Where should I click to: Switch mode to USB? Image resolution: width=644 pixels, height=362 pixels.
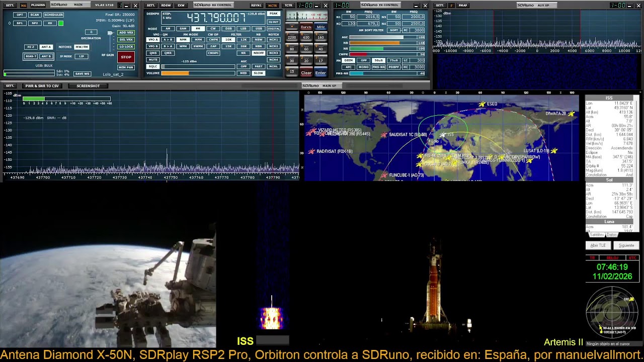point(258,29)
